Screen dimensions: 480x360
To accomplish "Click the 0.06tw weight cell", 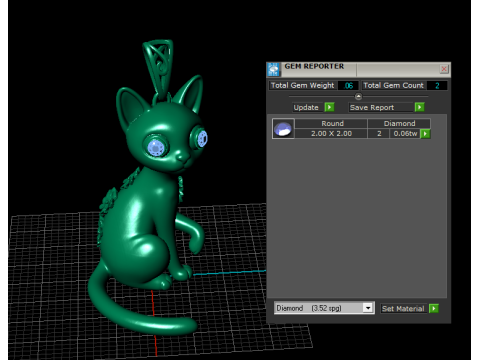I will (405, 133).
